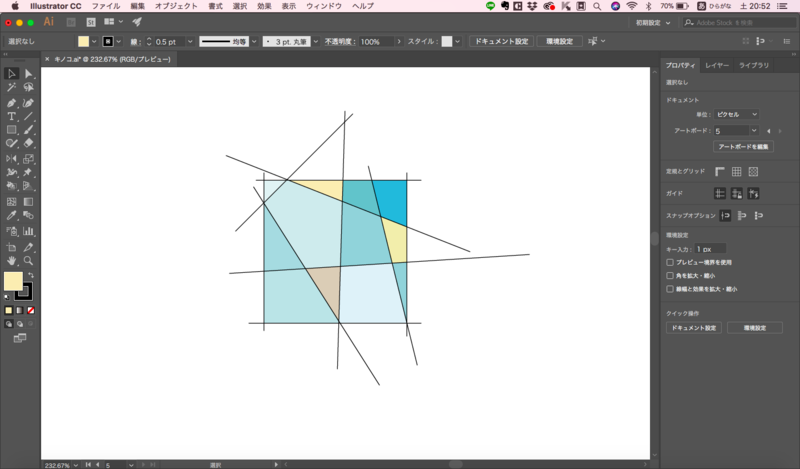Choose the Lasso tool

(28, 87)
